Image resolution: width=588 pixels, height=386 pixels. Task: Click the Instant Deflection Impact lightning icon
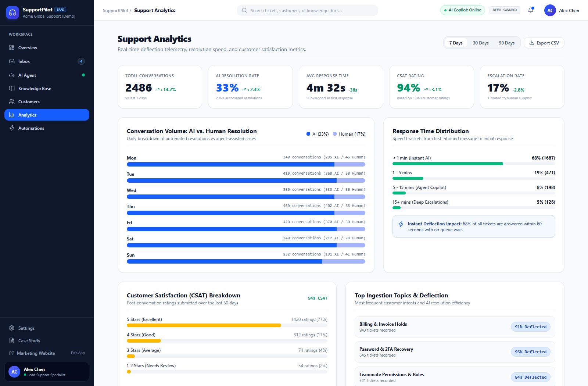401,224
